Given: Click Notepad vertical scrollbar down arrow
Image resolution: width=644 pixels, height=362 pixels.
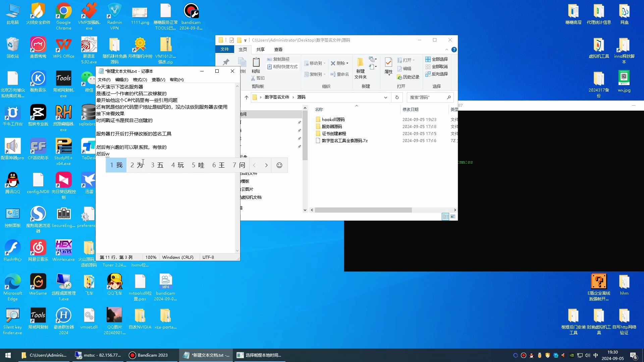Looking at the screenshot, I should pos(237,251).
